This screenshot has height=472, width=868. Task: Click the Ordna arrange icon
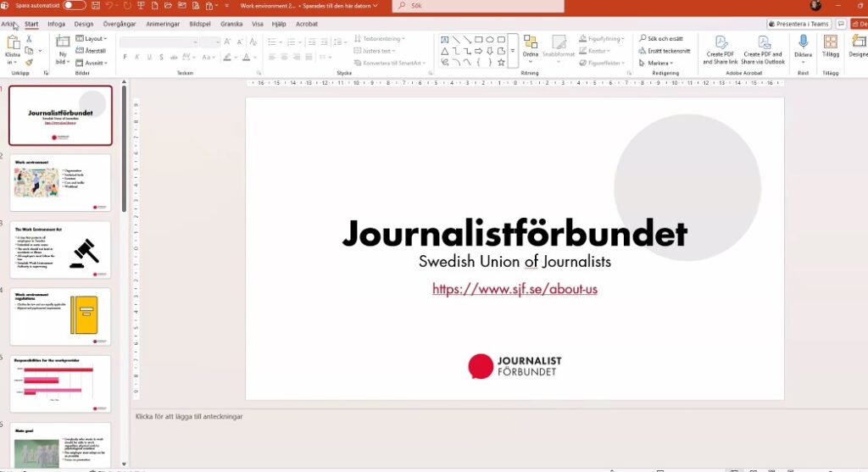531,47
